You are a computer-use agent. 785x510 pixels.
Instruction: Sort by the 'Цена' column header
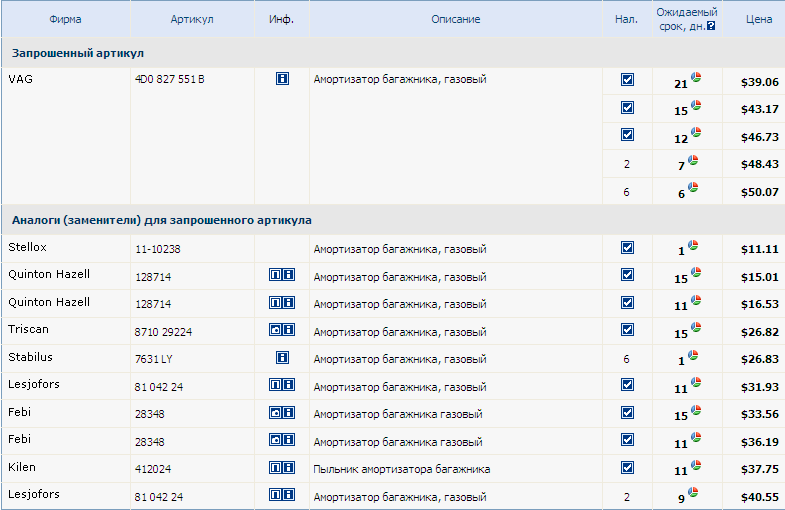[x=759, y=19]
